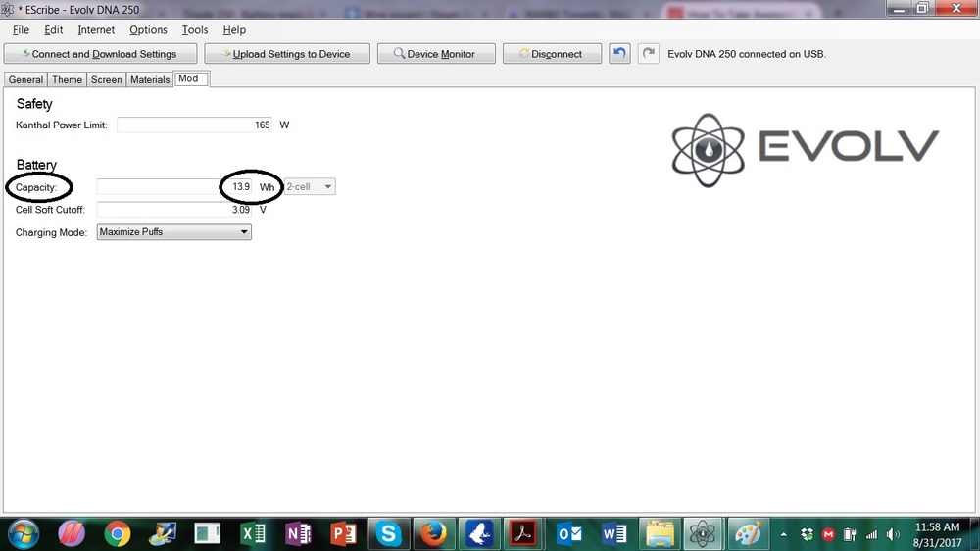
Task: Switch to the Theme tab
Action: click(x=67, y=79)
